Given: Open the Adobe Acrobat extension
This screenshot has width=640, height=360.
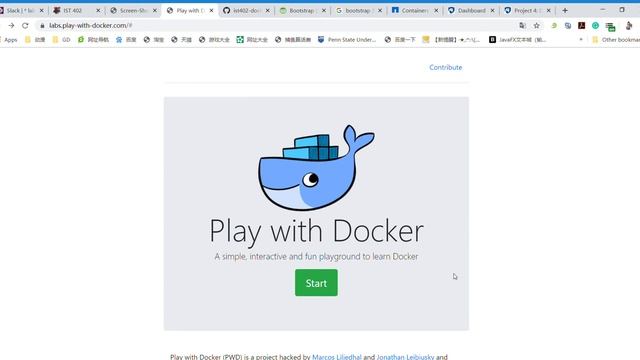Looking at the screenshot, I should pyautogui.click(x=582, y=25).
